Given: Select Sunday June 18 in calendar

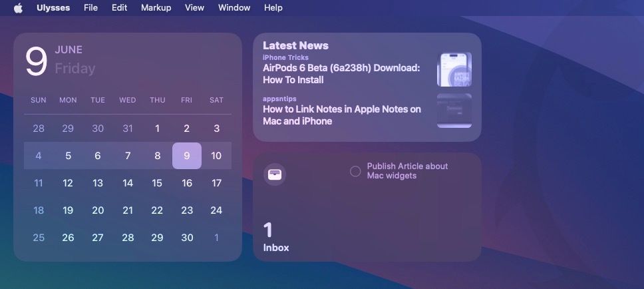Looking at the screenshot, I should tap(39, 210).
